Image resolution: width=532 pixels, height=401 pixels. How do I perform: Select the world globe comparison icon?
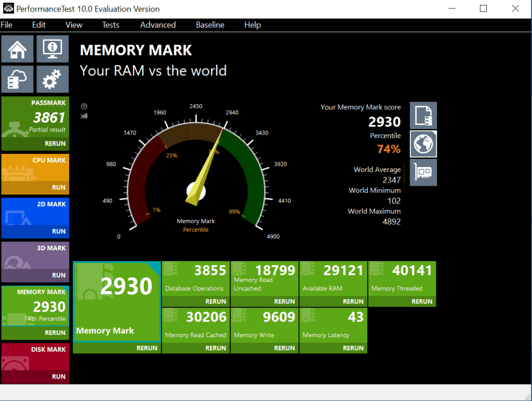(x=423, y=144)
